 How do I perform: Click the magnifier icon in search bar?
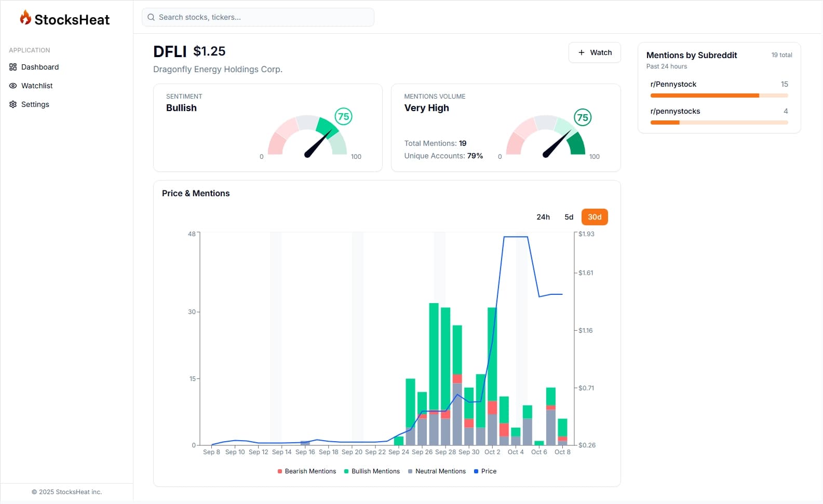(x=151, y=17)
